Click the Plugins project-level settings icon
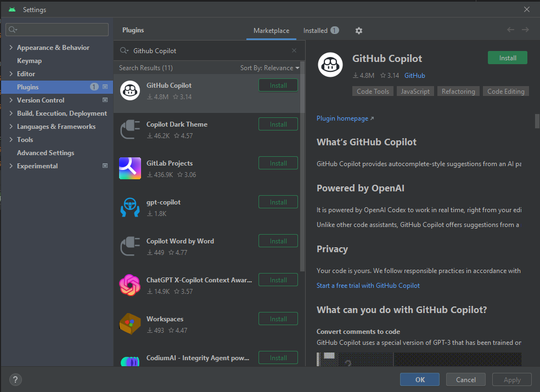The height and width of the screenshot is (392, 540). click(105, 87)
